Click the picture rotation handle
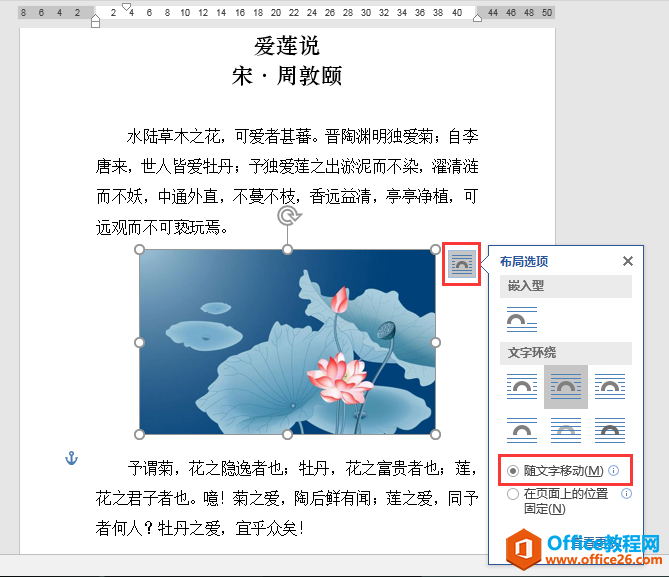Viewport: 669px width, 577px height. pyautogui.click(x=289, y=216)
